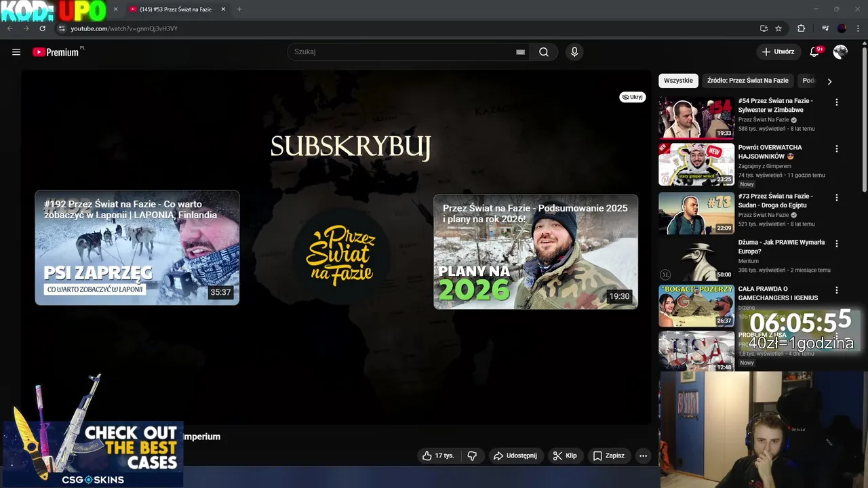Open Zagrajmy z Gimperem channel name
This screenshot has height=488, width=868.
pos(765,166)
